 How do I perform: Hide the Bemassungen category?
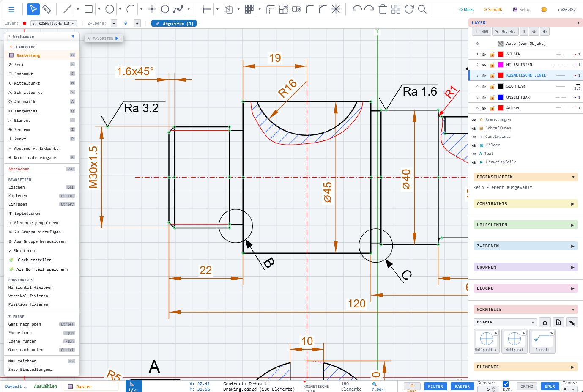point(474,120)
